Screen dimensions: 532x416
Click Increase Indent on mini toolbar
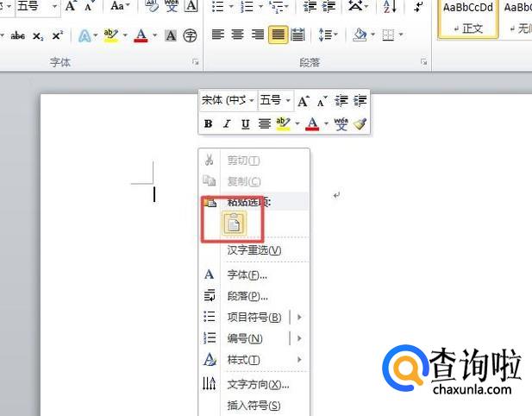point(360,101)
